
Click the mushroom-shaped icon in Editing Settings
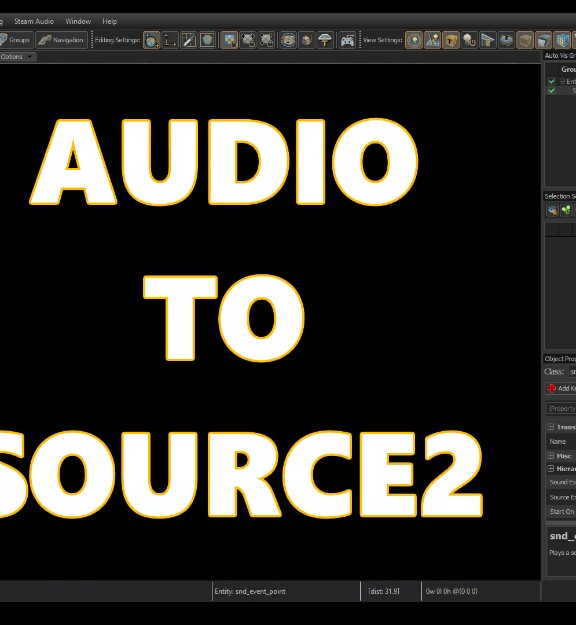click(325, 40)
